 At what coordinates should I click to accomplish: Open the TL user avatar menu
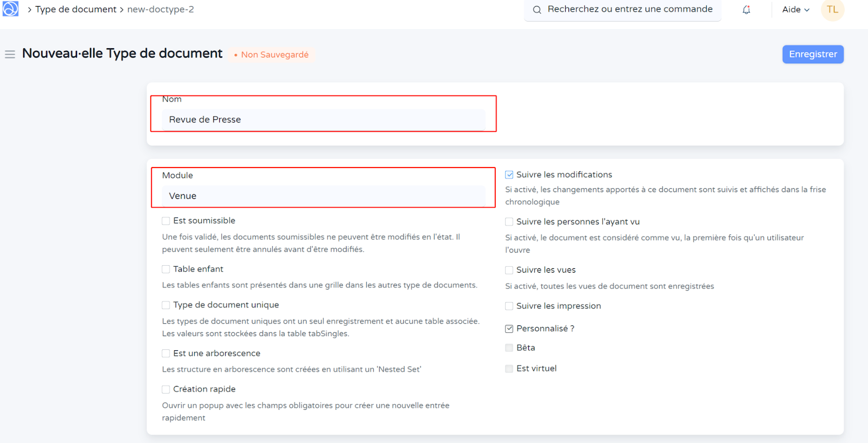tap(832, 10)
